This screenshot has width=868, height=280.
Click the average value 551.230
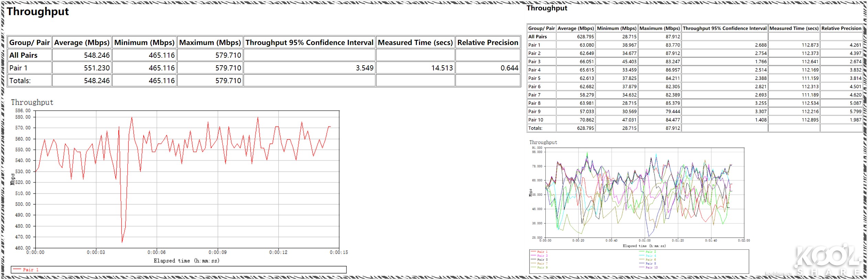tap(97, 68)
